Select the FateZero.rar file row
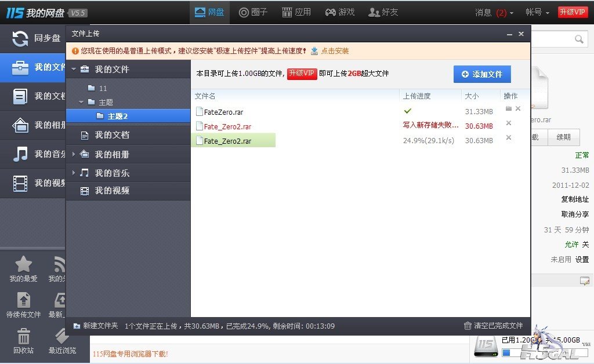Viewport: 594px width, 364px height. click(x=360, y=112)
